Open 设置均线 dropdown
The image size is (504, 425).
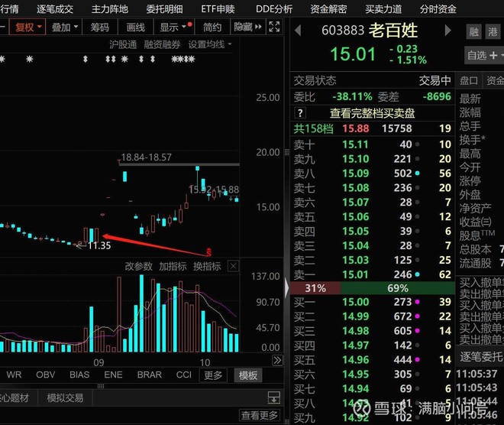click(209, 44)
